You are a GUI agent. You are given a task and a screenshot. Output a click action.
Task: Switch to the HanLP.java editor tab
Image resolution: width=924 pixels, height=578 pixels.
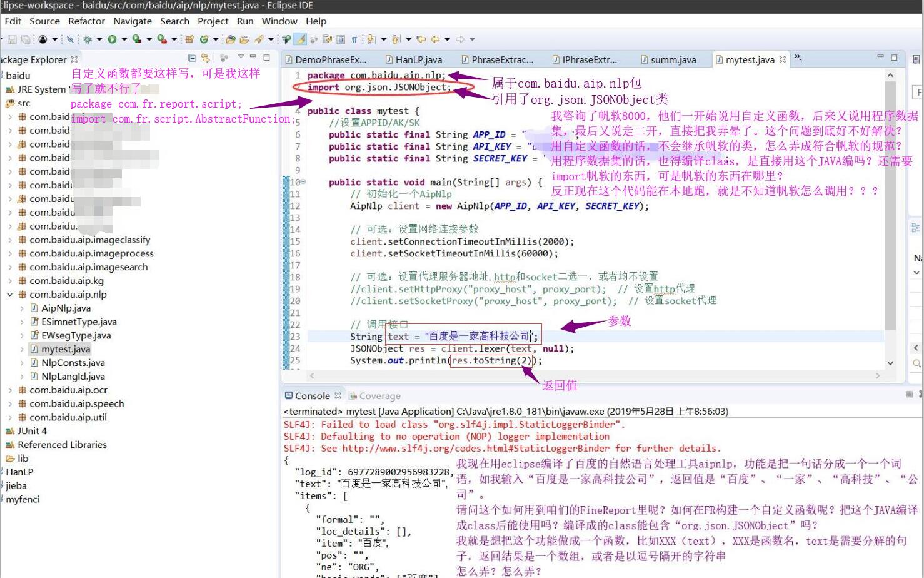point(414,59)
